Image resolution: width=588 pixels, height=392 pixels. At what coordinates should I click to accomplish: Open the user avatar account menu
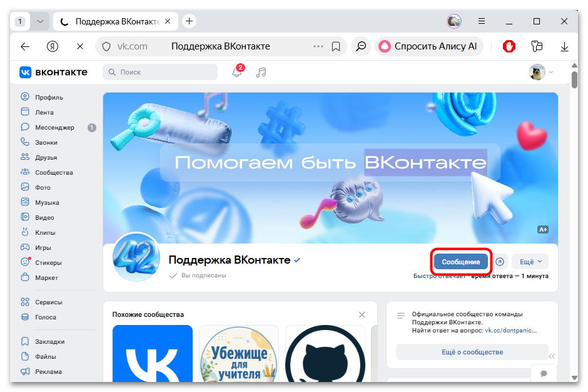(x=540, y=72)
